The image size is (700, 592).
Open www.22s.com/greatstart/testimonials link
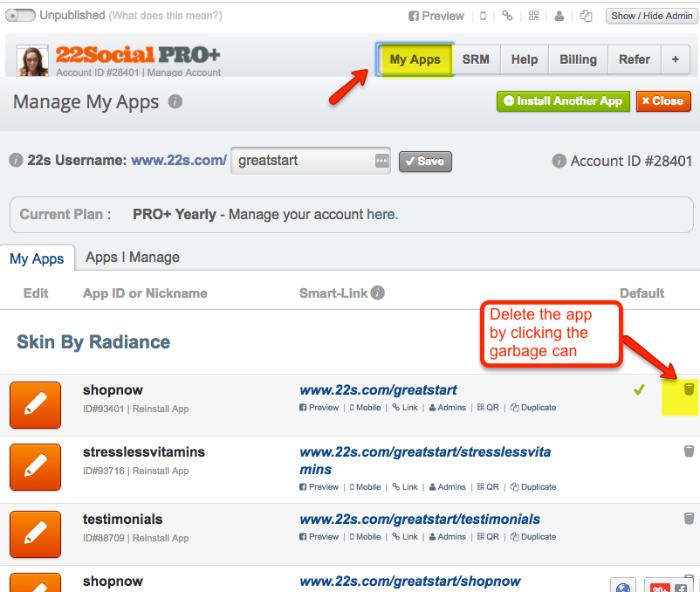[420, 520]
